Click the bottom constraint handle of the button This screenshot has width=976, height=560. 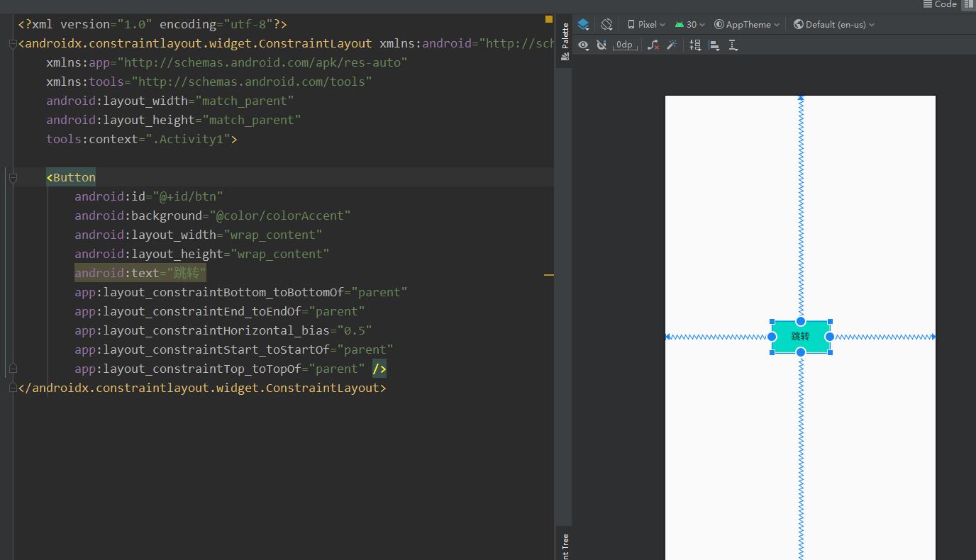point(801,352)
